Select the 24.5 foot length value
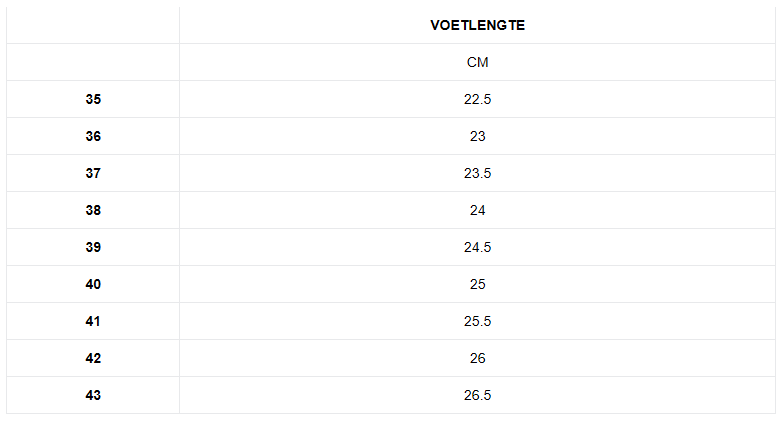The image size is (782, 421). click(x=477, y=247)
